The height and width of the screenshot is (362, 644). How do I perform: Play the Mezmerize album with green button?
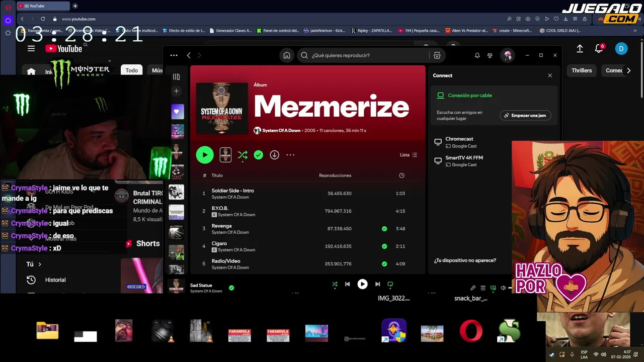pyautogui.click(x=205, y=155)
